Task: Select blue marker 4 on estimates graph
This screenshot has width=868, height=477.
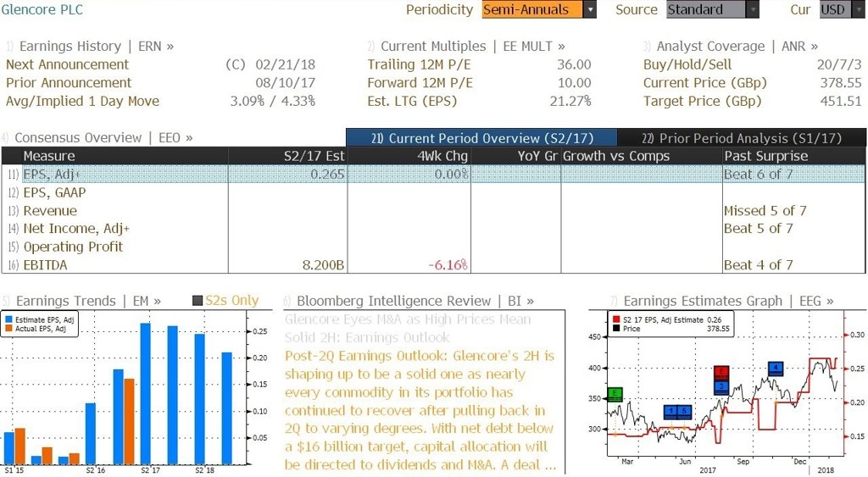Action: (776, 368)
